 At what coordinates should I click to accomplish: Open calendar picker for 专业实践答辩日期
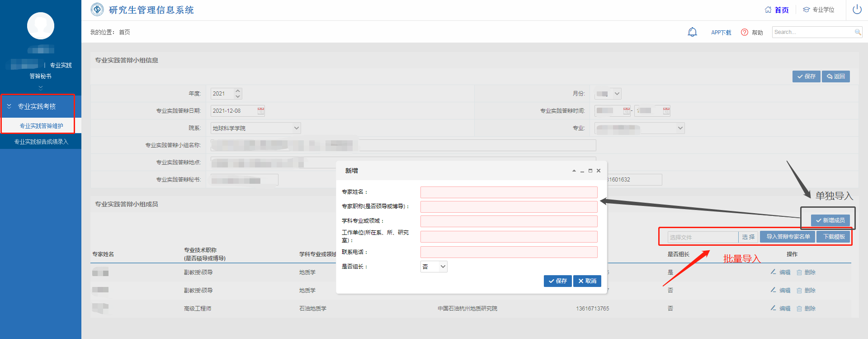[261, 111]
